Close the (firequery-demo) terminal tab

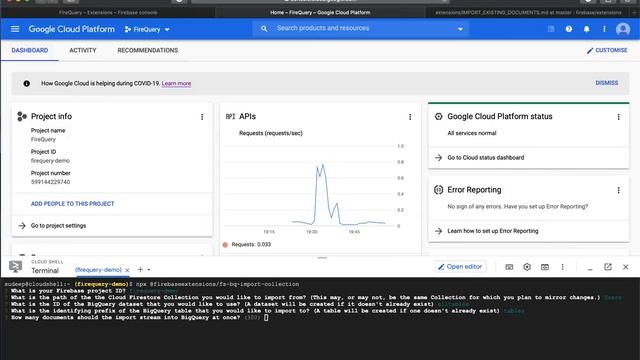click(127, 270)
